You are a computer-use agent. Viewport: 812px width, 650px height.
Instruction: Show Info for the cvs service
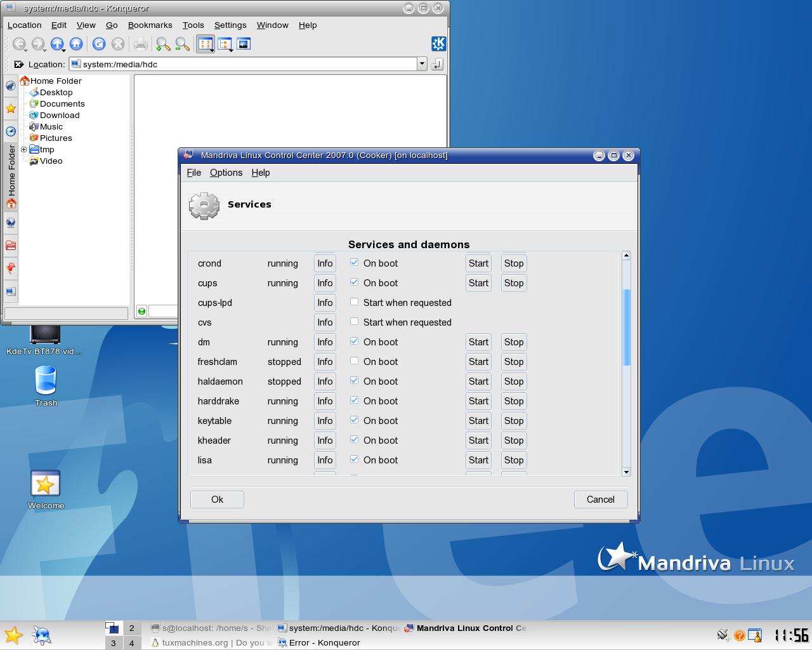[325, 322]
